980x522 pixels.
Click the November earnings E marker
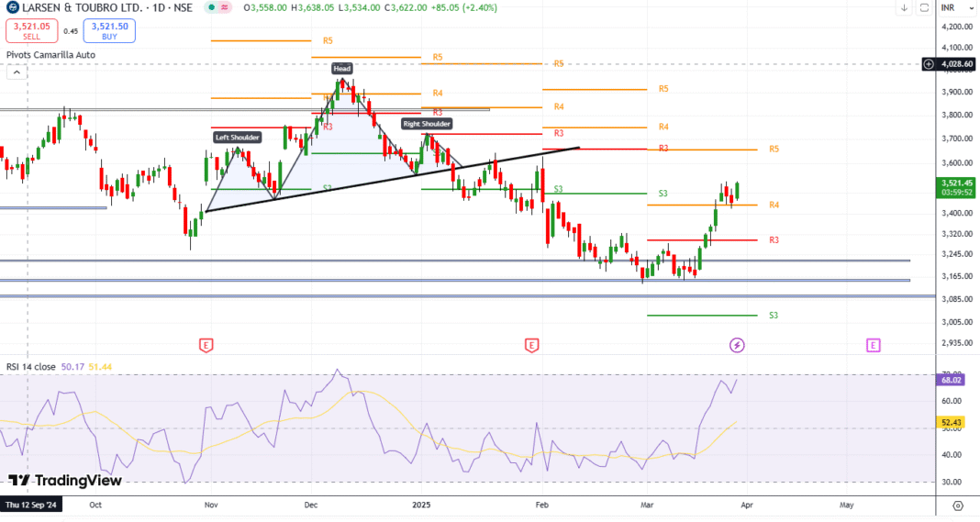click(206, 345)
